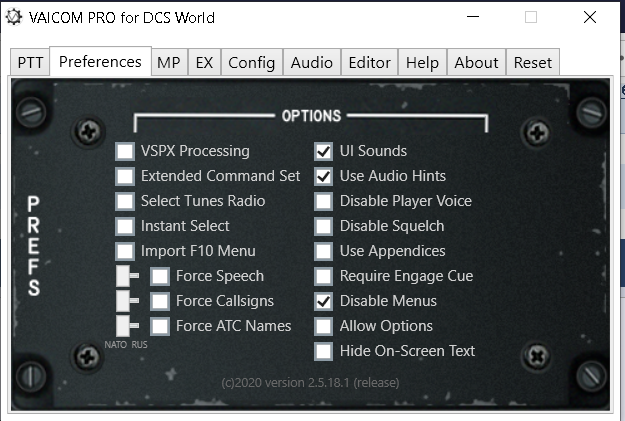Image resolution: width=625 pixels, height=421 pixels.
Task: Flip the NATO/RUS switch beside Force Callsigns
Action: tap(128, 301)
